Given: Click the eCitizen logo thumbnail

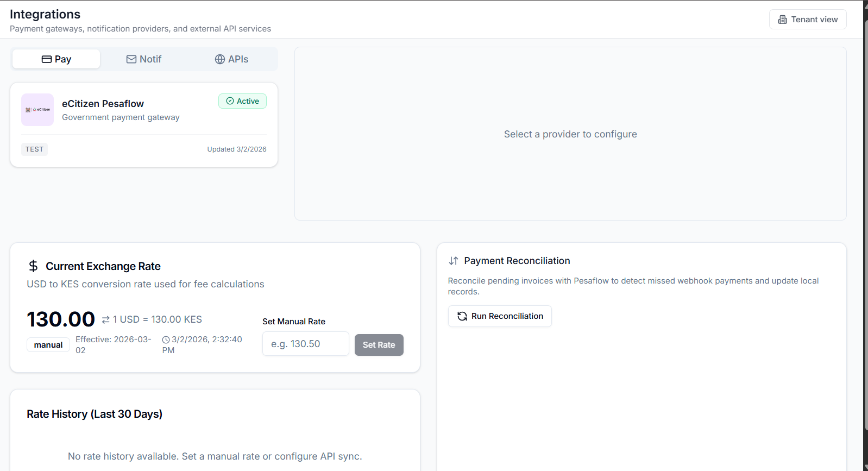Looking at the screenshot, I should pos(37,110).
